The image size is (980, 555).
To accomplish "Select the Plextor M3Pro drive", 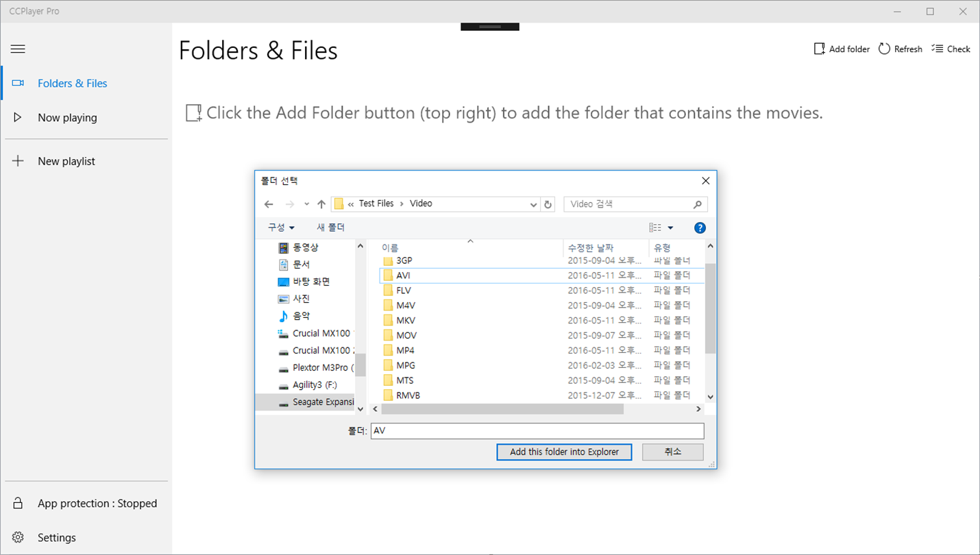I will 316,367.
